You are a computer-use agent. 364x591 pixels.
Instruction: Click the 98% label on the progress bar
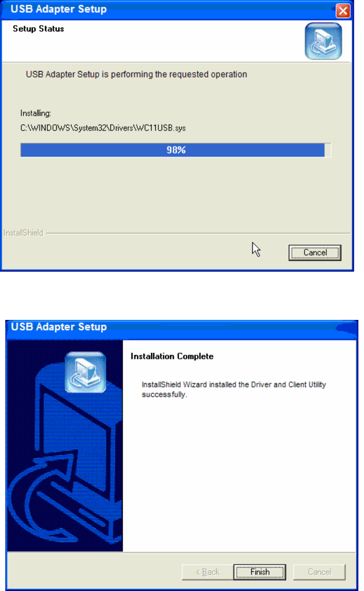click(x=176, y=150)
